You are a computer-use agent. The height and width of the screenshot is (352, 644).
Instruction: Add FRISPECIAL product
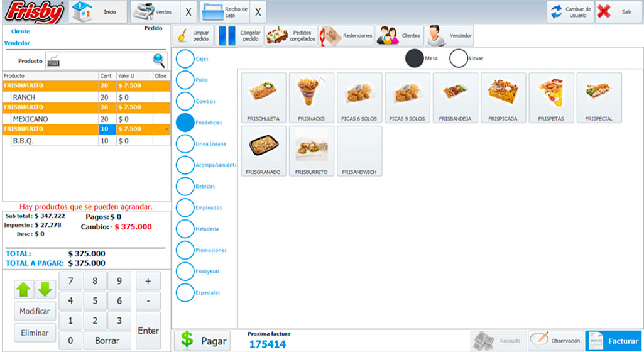[599, 98]
